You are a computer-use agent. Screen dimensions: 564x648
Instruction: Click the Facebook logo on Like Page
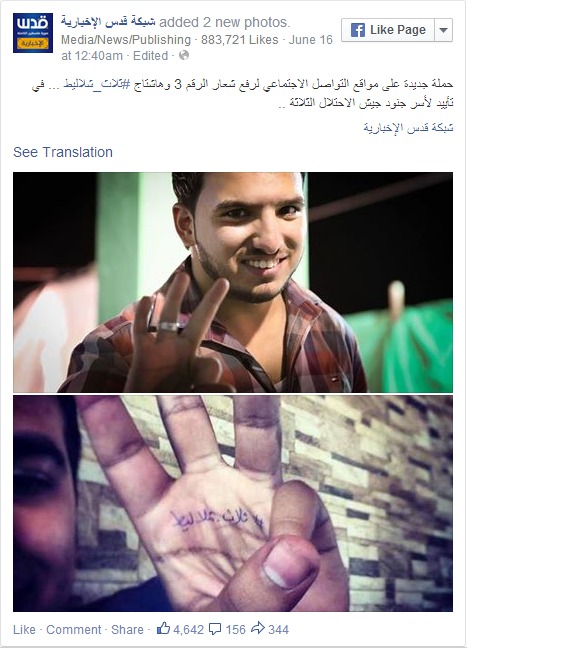[358, 30]
